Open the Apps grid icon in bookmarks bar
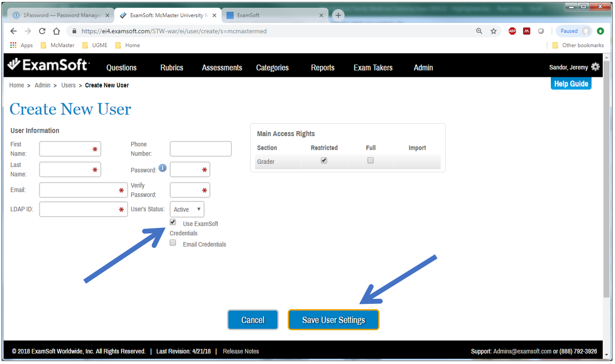 13,45
